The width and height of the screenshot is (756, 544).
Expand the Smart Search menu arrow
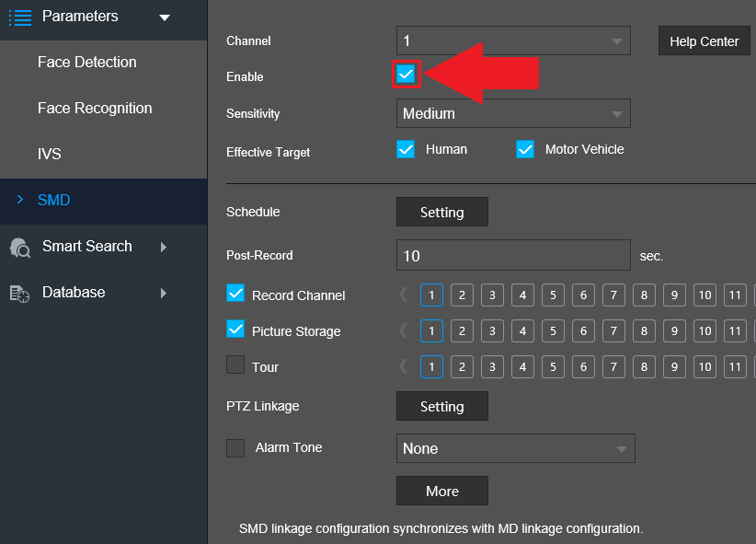pyautogui.click(x=164, y=247)
